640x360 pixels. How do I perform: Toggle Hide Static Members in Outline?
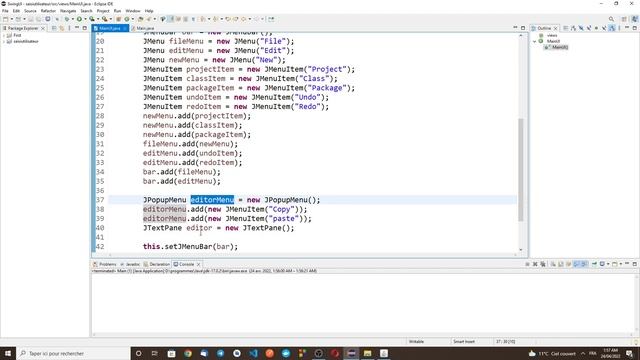click(589, 28)
